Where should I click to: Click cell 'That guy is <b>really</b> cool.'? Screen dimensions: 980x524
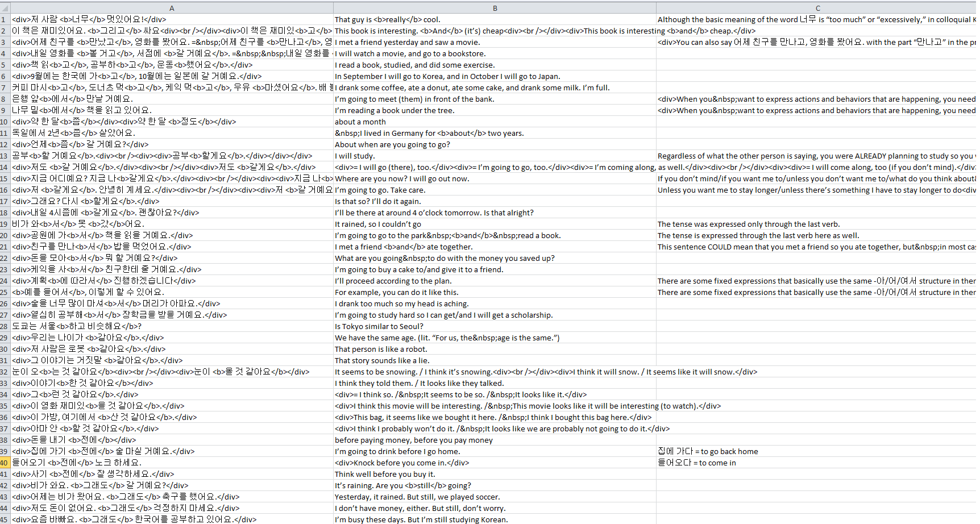(x=495, y=19)
